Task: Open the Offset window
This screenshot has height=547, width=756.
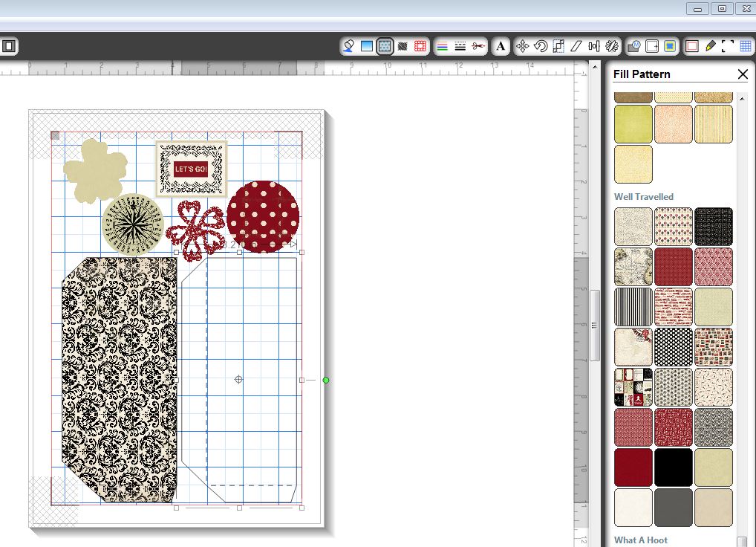Action: (652, 46)
